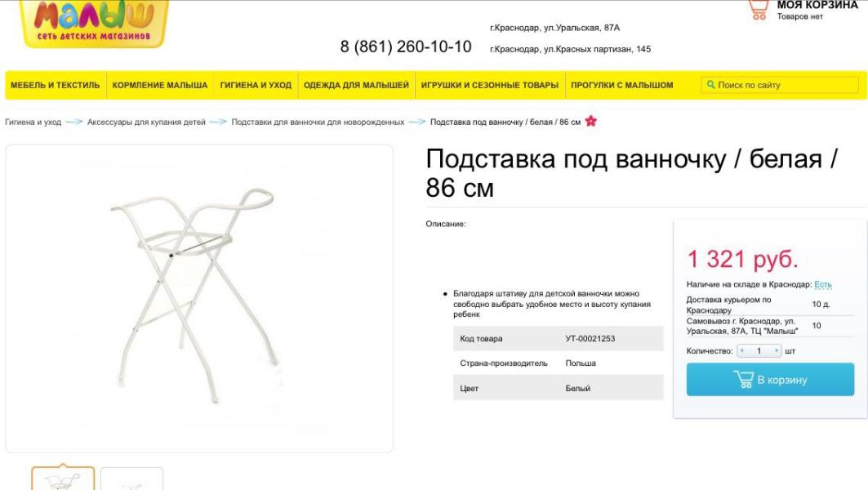Go to Подставки для ванночки breadcrumb
The height and width of the screenshot is (490, 868).
coord(318,122)
